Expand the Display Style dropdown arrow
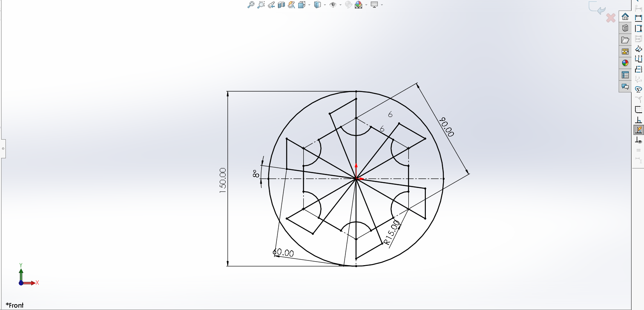The height and width of the screenshot is (310, 644). pos(325,5)
